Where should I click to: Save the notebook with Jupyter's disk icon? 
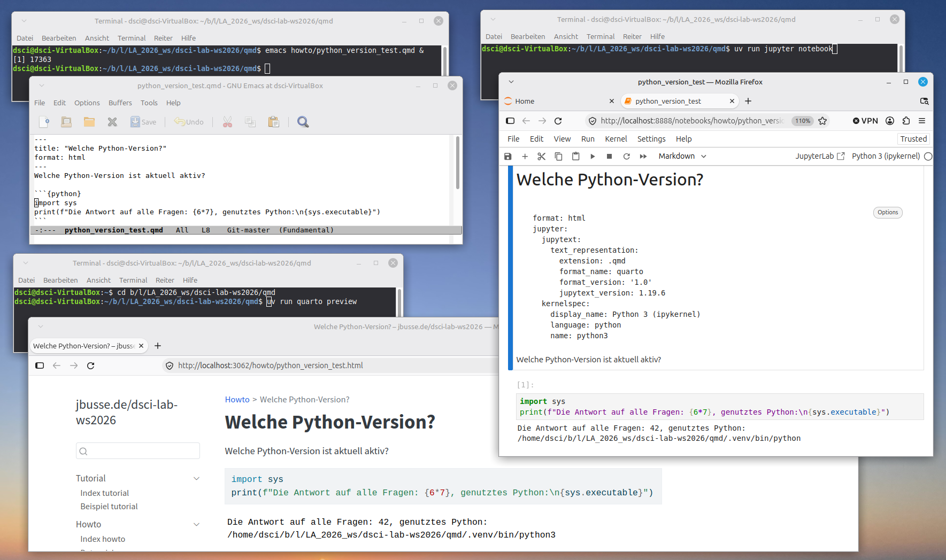tap(508, 156)
